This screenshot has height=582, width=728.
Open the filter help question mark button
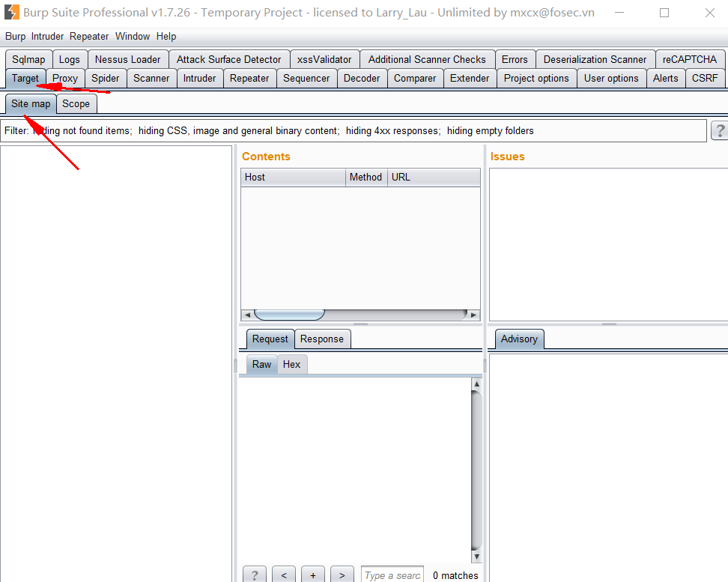tap(720, 130)
